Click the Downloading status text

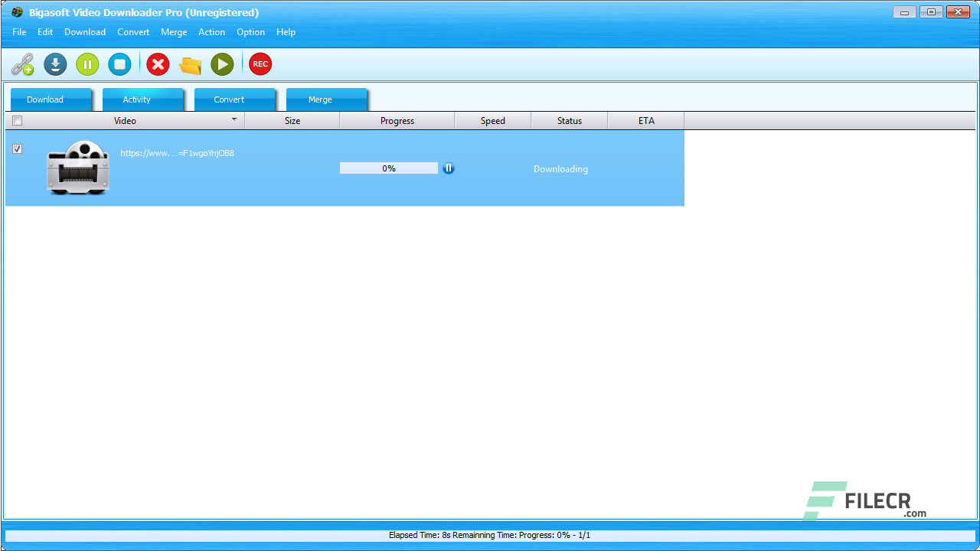click(560, 169)
